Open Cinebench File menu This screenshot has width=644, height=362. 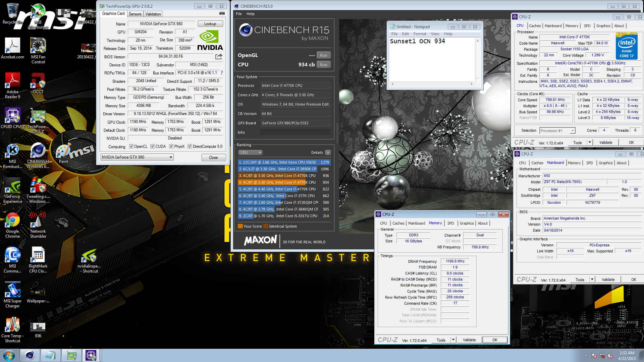pos(239,14)
